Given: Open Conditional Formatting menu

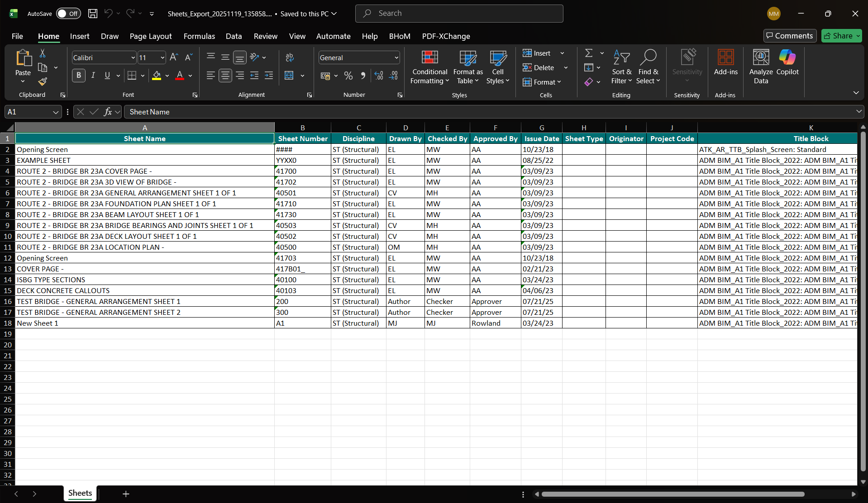Looking at the screenshot, I should pyautogui.click(x=429, y=67).
